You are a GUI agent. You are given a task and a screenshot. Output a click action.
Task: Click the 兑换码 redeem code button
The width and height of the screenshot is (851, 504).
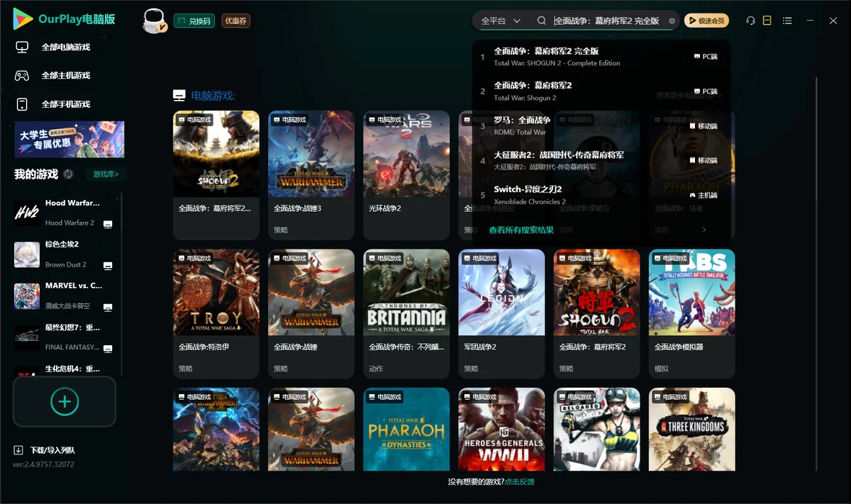click(x=194, y=21)
